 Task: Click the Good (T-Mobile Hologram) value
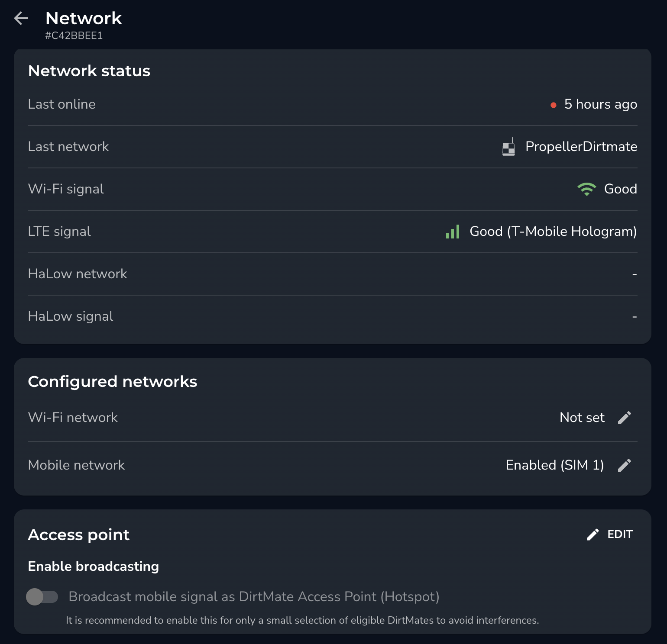coord(553,232)
